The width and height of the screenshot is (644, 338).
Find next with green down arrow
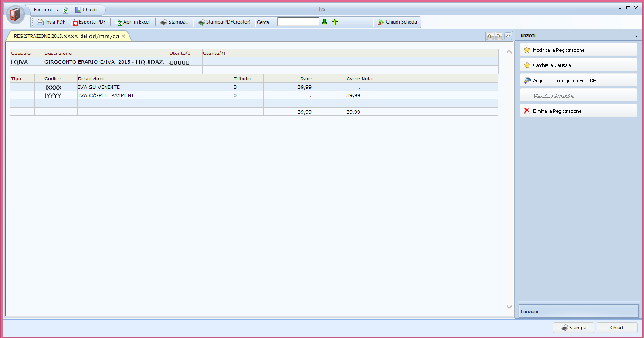pos(325,22)
